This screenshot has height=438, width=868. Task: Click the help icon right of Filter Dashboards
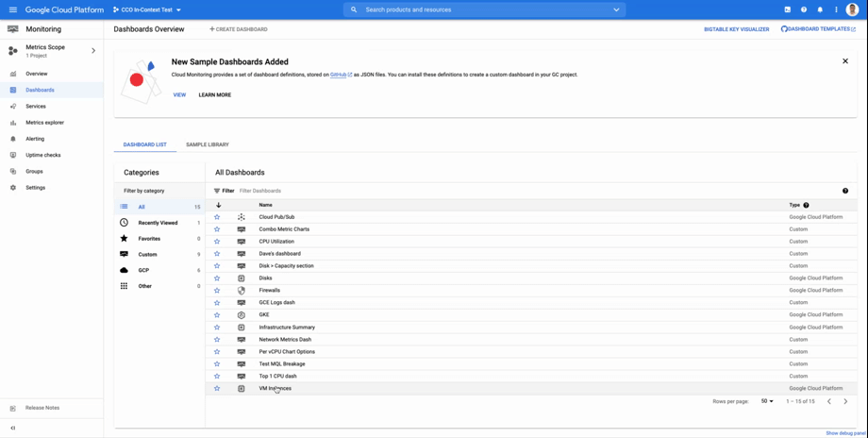[844, 191]
